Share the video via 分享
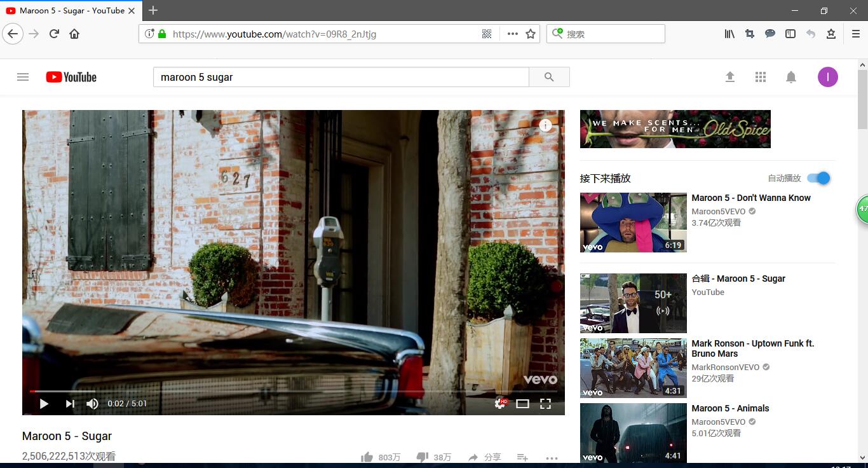The image size is (868, 468). (x=484, y=457)
